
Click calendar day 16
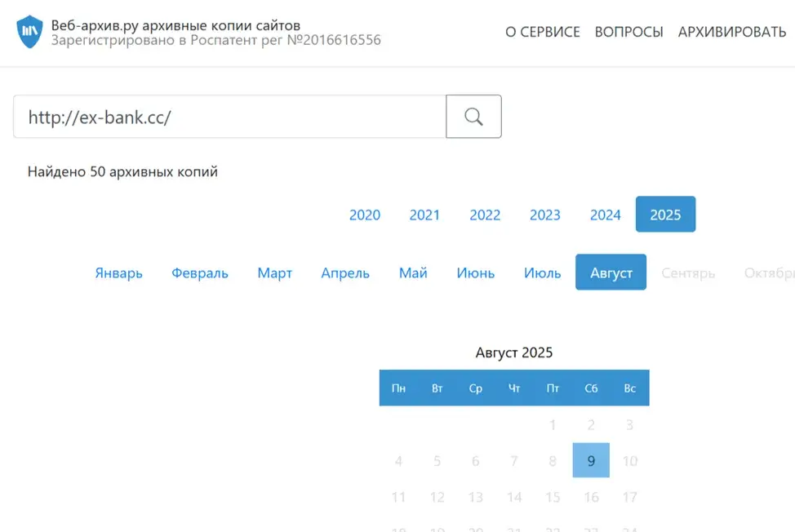pyautogui.click(x=591, y=497)
